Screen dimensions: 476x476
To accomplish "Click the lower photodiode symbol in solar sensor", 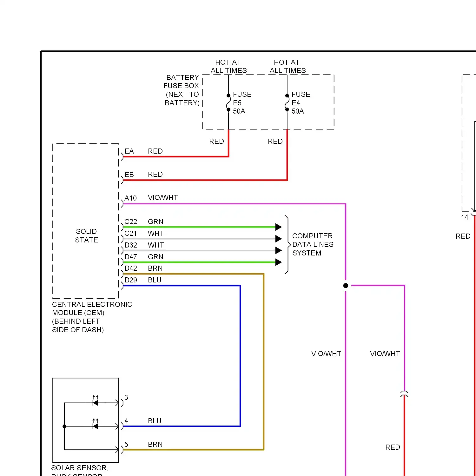I will click(x=95, y=424).
